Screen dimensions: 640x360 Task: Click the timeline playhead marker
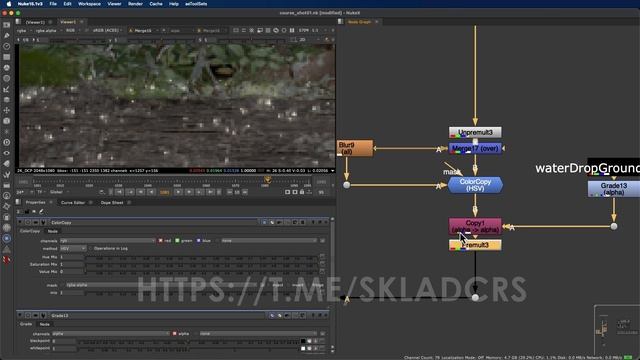[267, 179]
